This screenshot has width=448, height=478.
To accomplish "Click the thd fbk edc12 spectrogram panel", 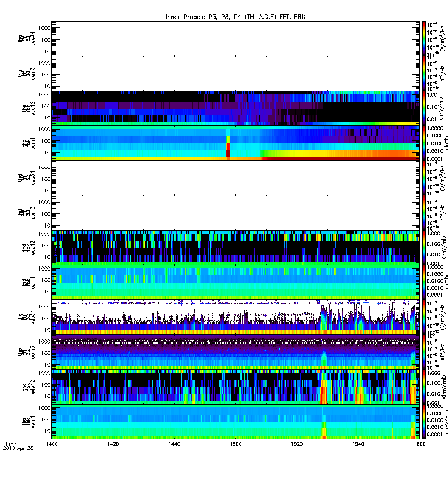I will click(x=235, y=247).
